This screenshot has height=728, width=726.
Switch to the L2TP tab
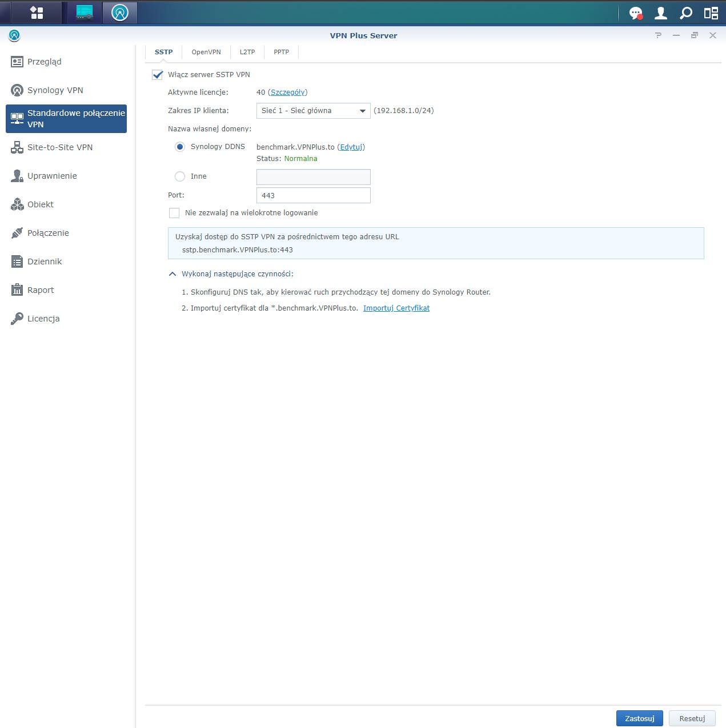[247, 52]
